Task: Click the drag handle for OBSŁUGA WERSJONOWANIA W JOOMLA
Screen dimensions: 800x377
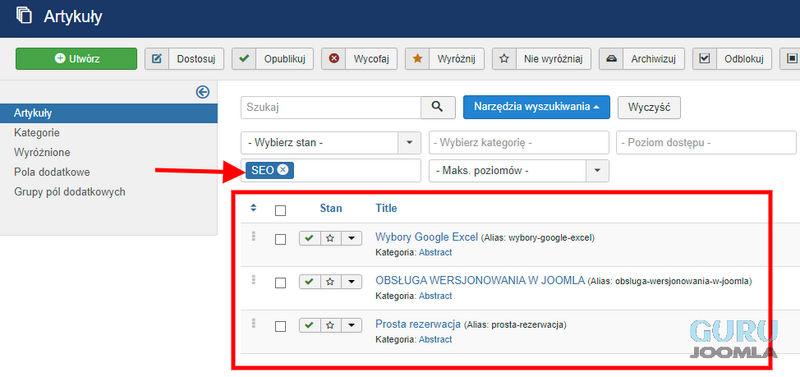Action: [254, 280]
